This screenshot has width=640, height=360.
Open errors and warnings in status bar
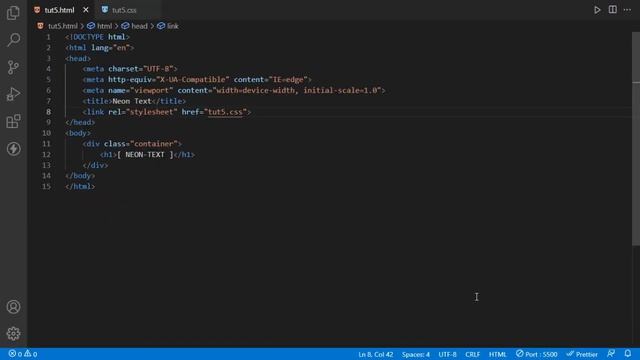[x=23, y=354]
